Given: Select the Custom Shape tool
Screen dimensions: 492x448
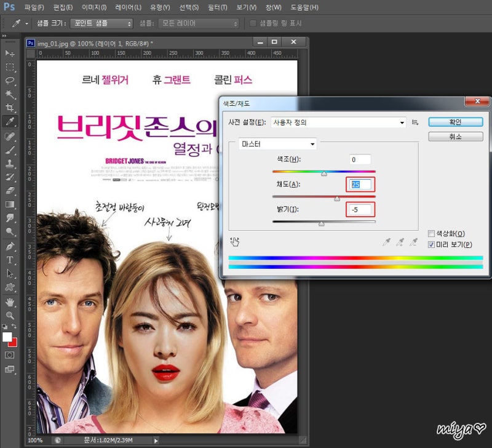Looking at the screenshot, I should point(10,287).
